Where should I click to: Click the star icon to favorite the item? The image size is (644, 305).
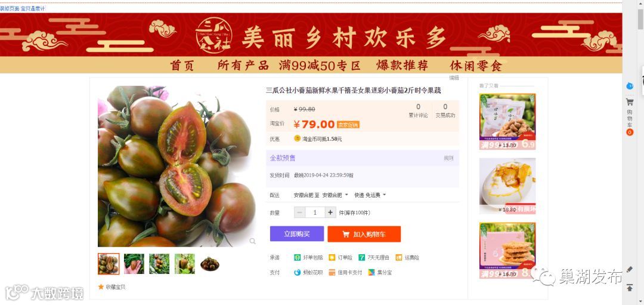101,286
